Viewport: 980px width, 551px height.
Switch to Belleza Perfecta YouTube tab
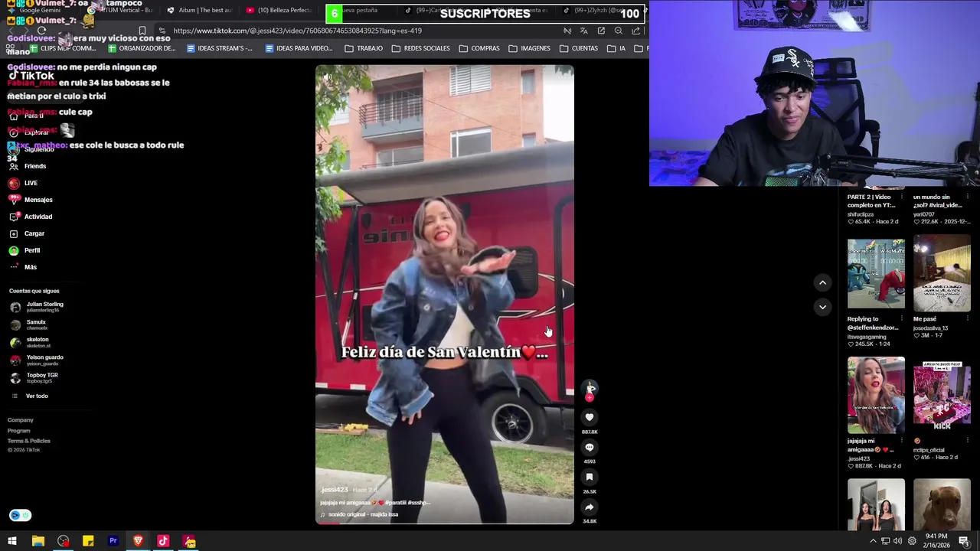(x=279, y=10)
